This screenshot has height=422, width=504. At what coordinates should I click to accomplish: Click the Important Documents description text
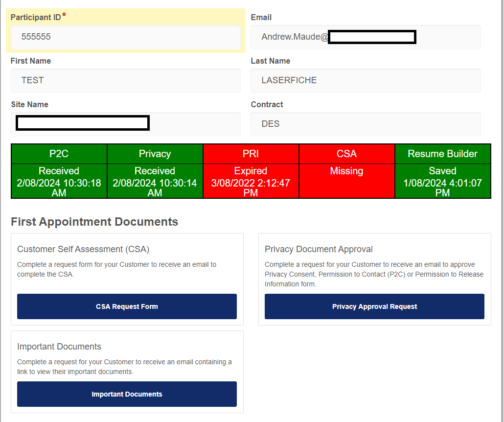(x=124, y=367)
